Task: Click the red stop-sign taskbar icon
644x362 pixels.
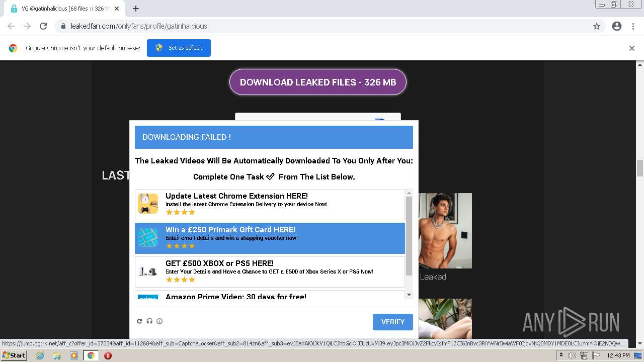Action: pos(108,355)
